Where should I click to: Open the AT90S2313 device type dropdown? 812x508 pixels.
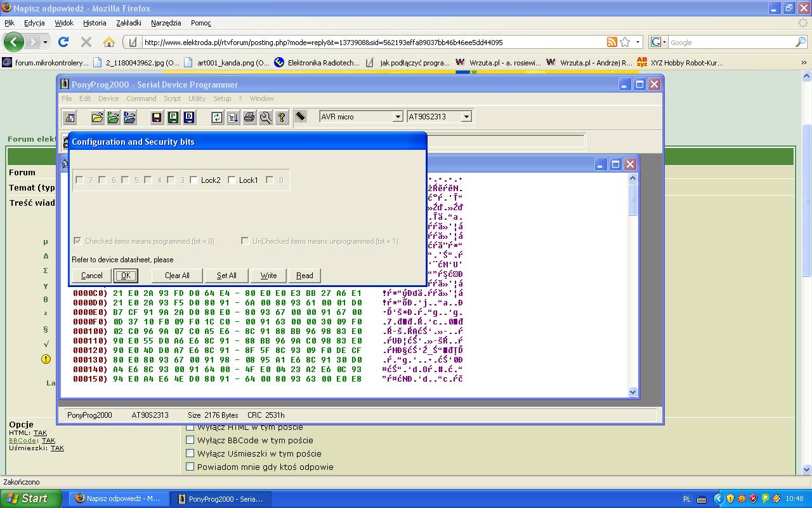point(466,117)
